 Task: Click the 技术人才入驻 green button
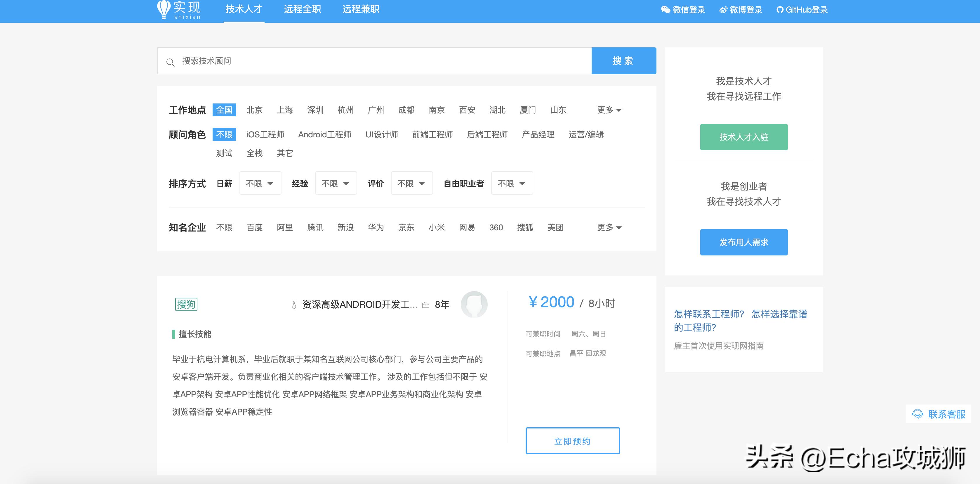click(x=743, y=137)
